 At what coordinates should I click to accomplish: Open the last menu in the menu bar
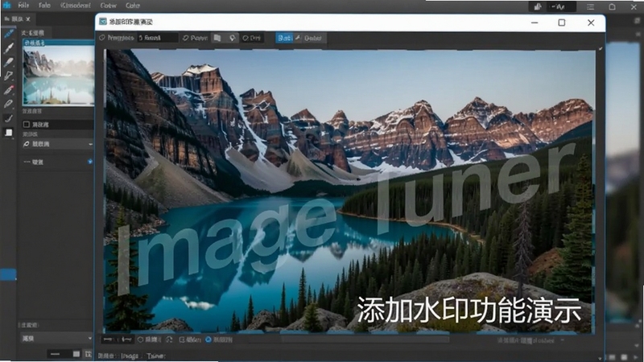(133, 6)
